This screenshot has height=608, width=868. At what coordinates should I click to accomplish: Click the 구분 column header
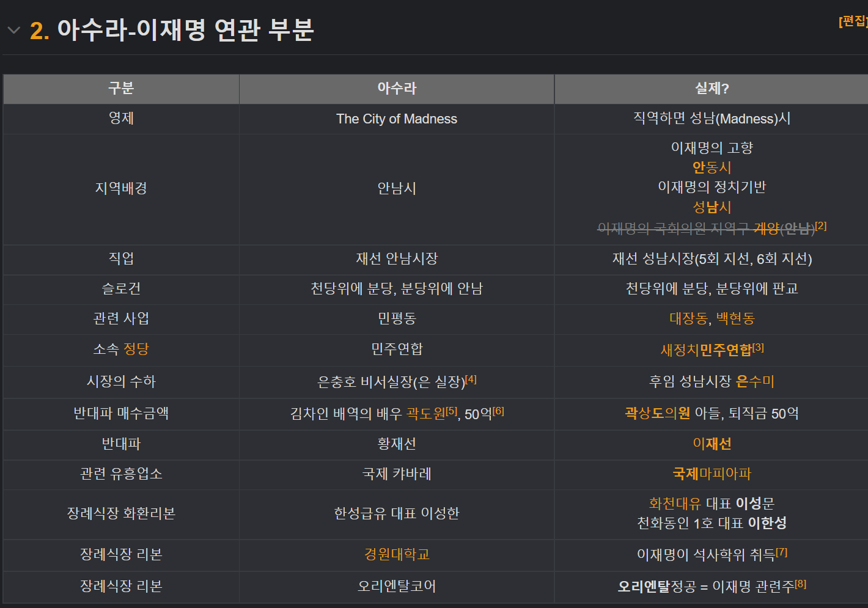pos(121,89)
